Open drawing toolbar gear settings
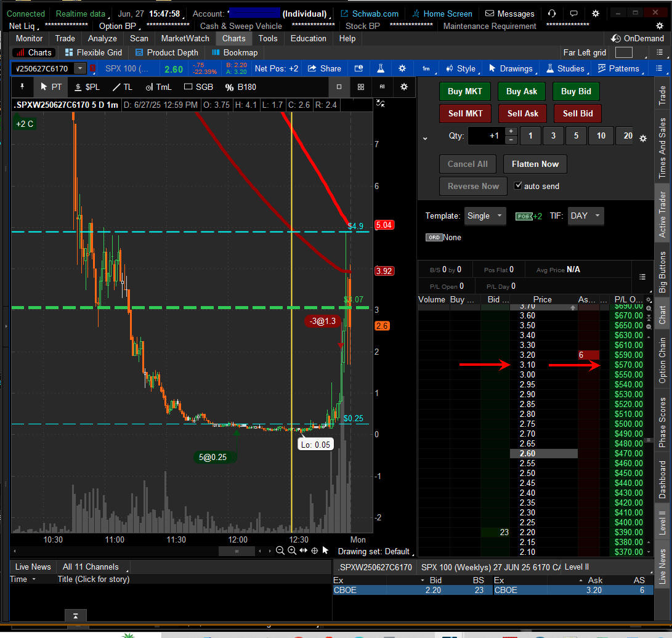 pyautogui.click(x=403, y=87)
